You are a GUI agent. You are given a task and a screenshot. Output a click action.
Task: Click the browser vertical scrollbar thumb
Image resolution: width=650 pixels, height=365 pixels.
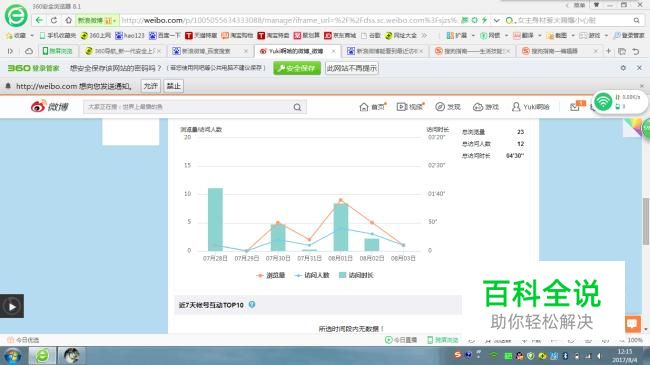tap(645, 221)
